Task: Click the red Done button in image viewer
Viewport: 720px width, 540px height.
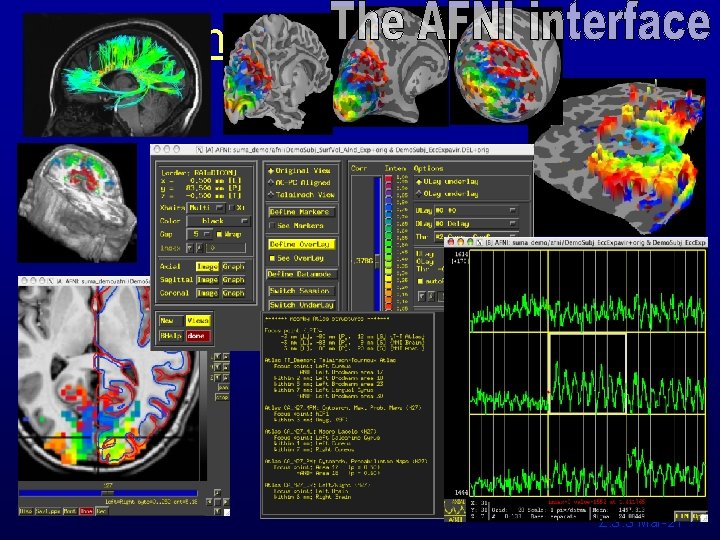Action: point(86,511)
